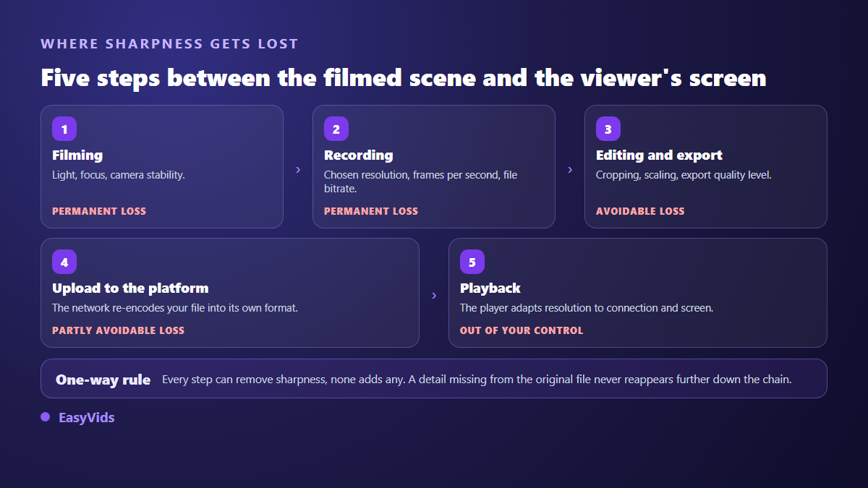Select the 'Filming' card title
Viewport: 868px width, 488px height.
77,155
